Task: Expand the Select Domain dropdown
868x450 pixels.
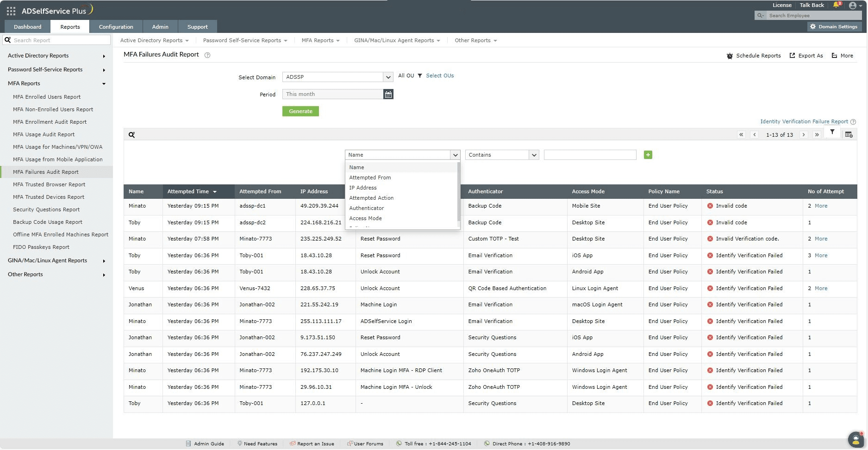Action: pyautogui.click(x=388, y=77)
